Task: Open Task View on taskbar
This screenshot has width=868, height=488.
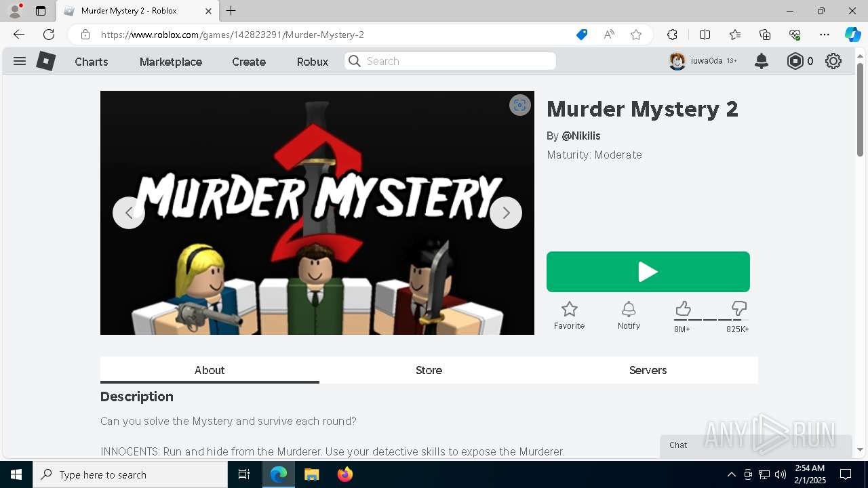Action: (244, 474)
